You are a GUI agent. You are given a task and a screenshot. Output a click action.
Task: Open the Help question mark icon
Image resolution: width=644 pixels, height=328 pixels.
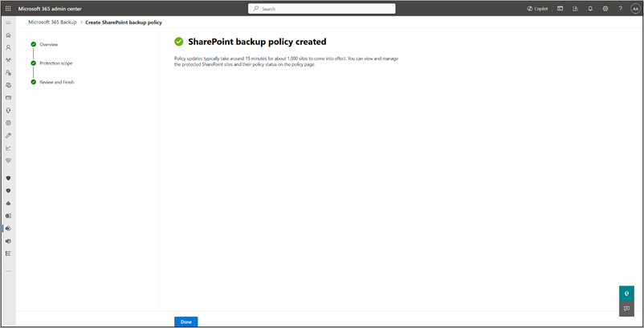(x=620, y=9)
